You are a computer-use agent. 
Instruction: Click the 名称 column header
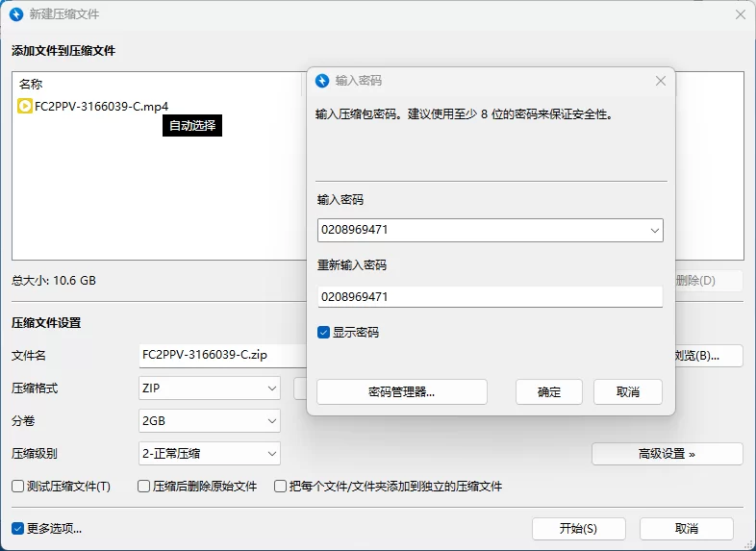click(31, 85)
